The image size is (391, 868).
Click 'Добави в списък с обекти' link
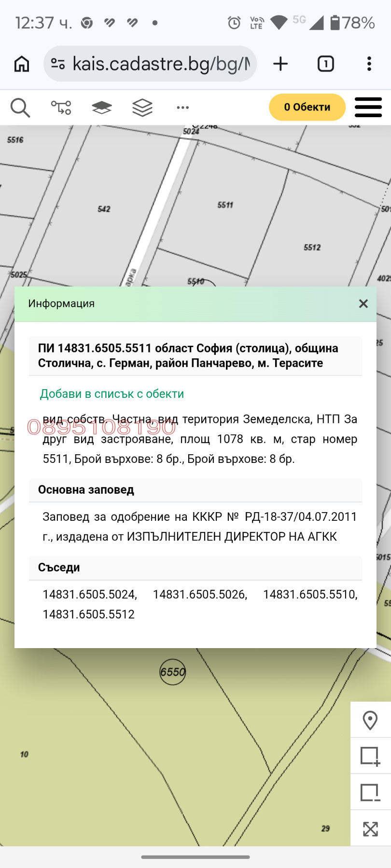[x=112, y=394]
